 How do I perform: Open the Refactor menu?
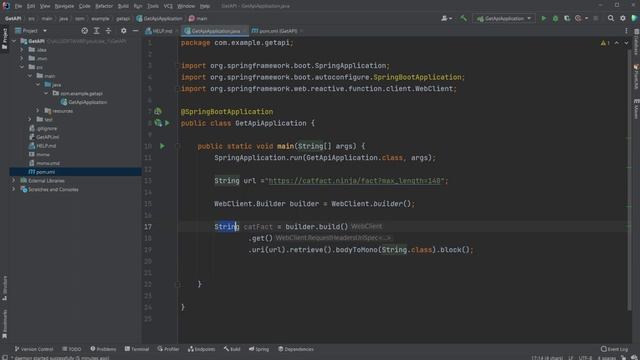104,6
